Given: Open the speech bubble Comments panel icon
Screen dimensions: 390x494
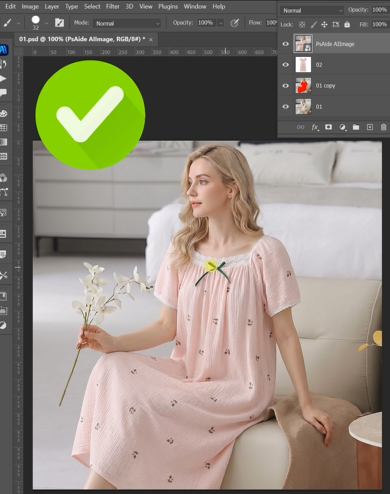Looking at the screenshot, I should pyautogui.click(x=3, y=93).
